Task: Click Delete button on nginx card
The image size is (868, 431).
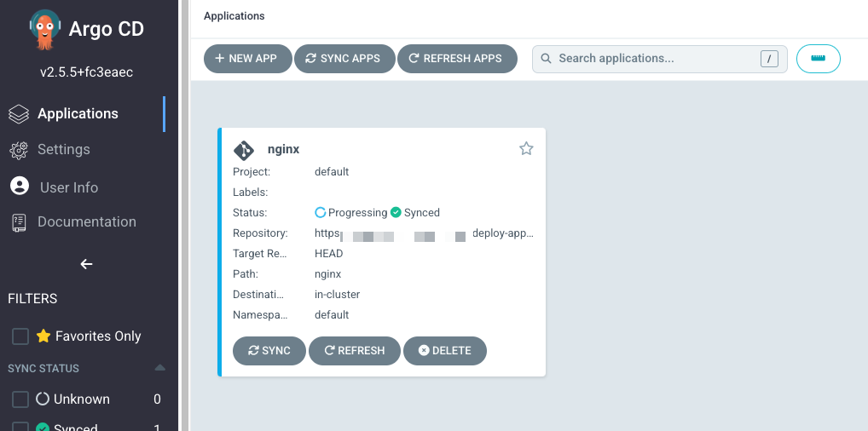Action: (445, 351)
